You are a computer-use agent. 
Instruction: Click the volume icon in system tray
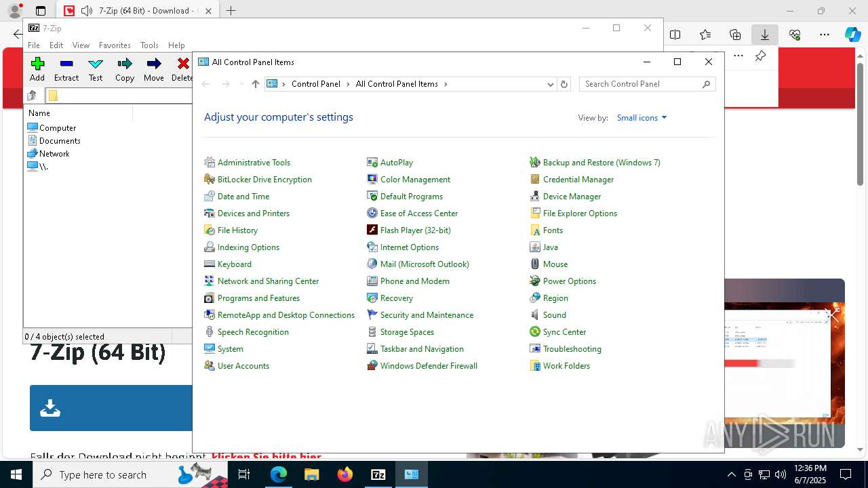point(780,474)
